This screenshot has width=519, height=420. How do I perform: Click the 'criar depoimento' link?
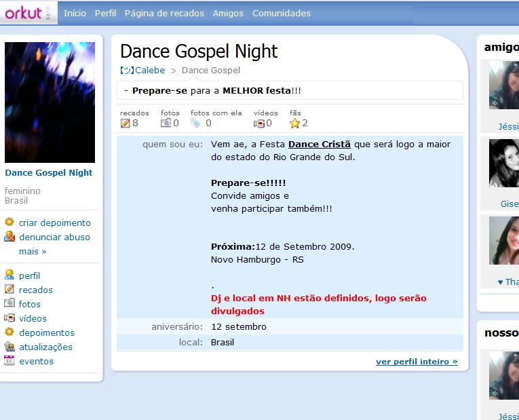tap(54, 223)
